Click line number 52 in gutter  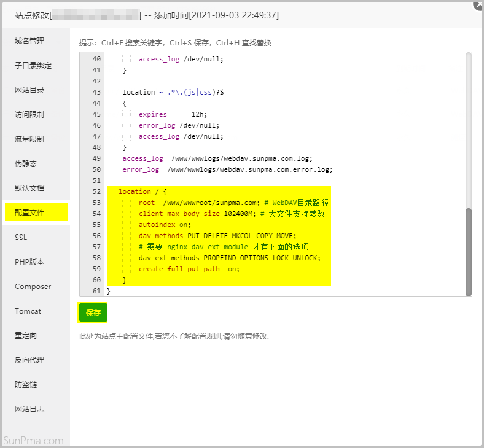click(96, 191)
